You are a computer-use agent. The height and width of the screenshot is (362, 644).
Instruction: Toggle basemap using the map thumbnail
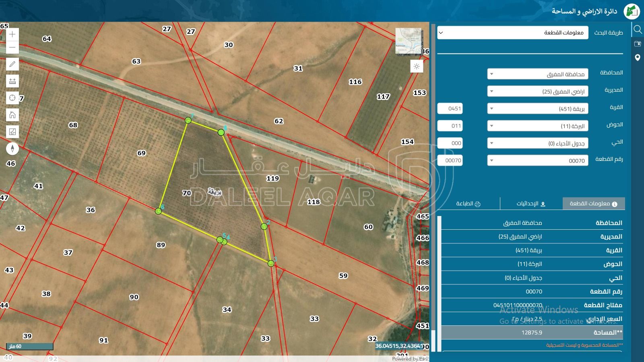[x=408, y=40]
